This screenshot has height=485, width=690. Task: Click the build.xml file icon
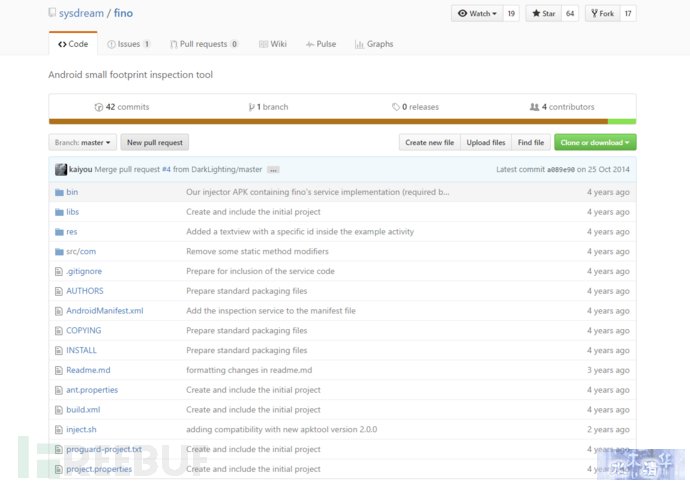[x=59, y=410]
